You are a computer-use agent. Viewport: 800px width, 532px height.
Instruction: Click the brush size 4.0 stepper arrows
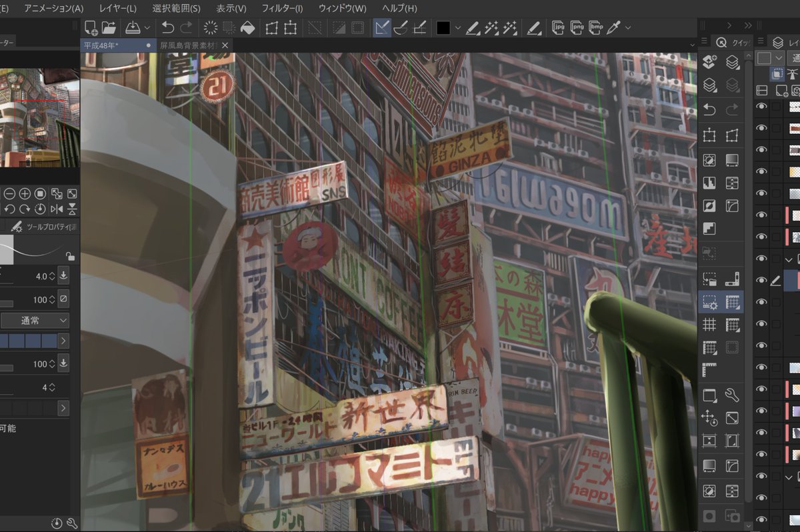tap(52, 276)
